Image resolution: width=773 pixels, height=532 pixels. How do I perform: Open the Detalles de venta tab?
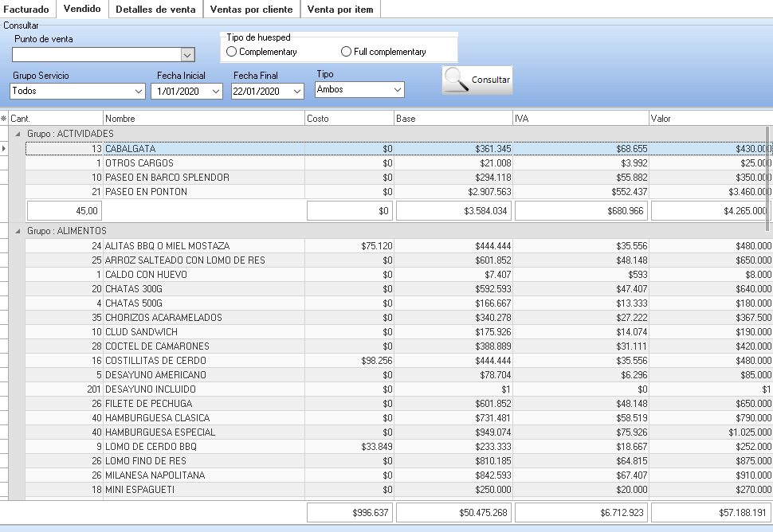(x=155, y=10)
